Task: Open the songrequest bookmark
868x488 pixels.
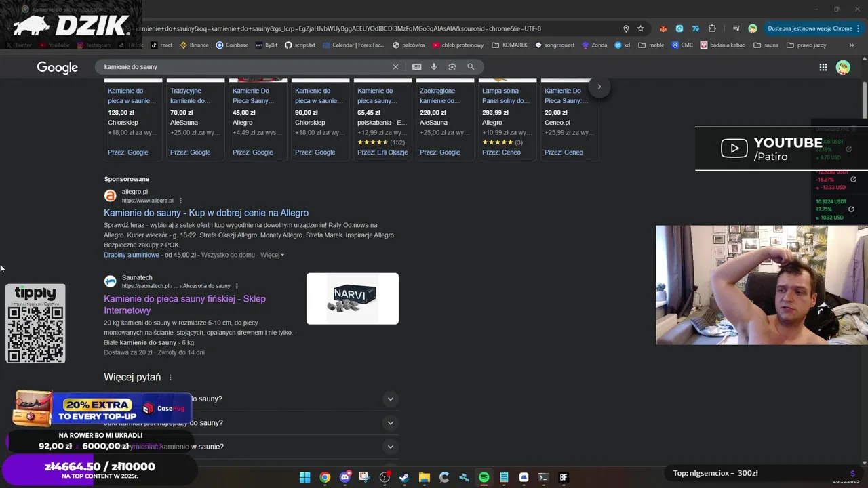Action: [555, 45]
